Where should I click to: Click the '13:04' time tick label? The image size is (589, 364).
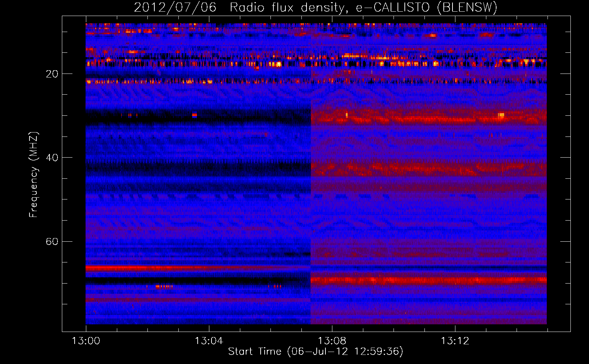[209, 341]
